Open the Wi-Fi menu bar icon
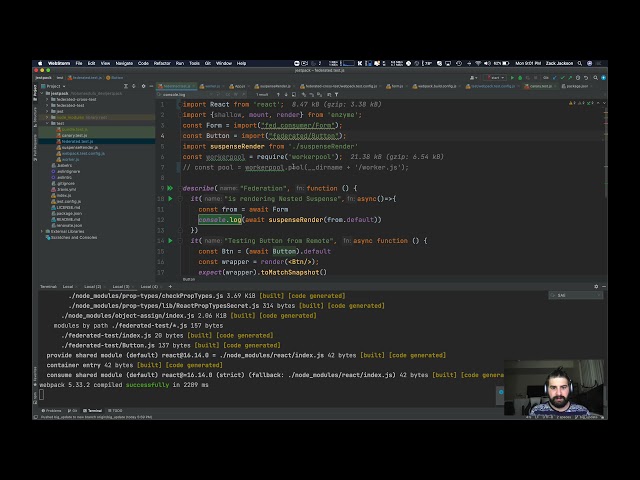640x480 pixels. [478, 63]
